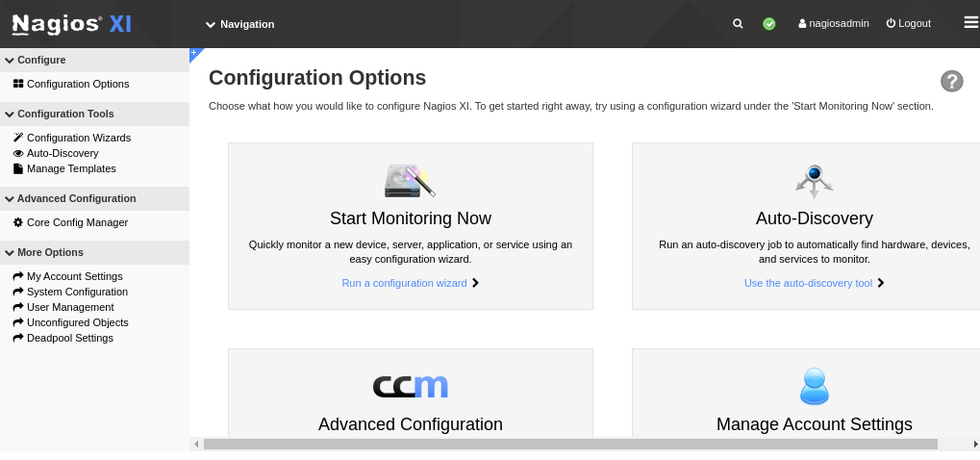The image size is (980, 460).
Task: Click the Nagios XI logo
Action: click(72, 24)
